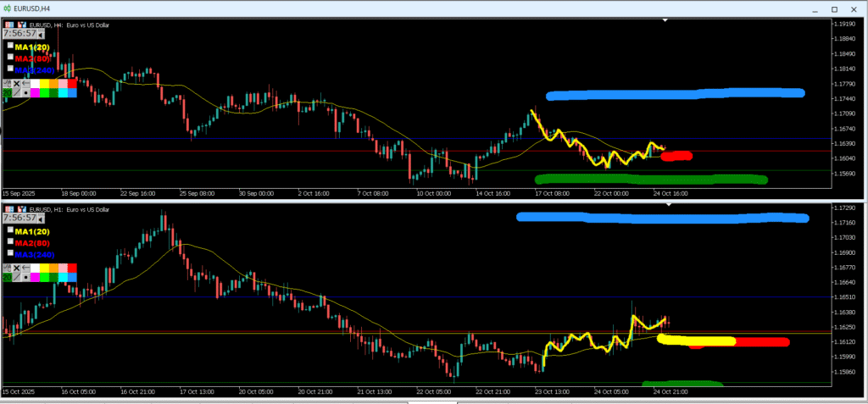Check MA3(240) checkbox on H1 chart
This screenshot has width=868, height=404.
(10, 252)
